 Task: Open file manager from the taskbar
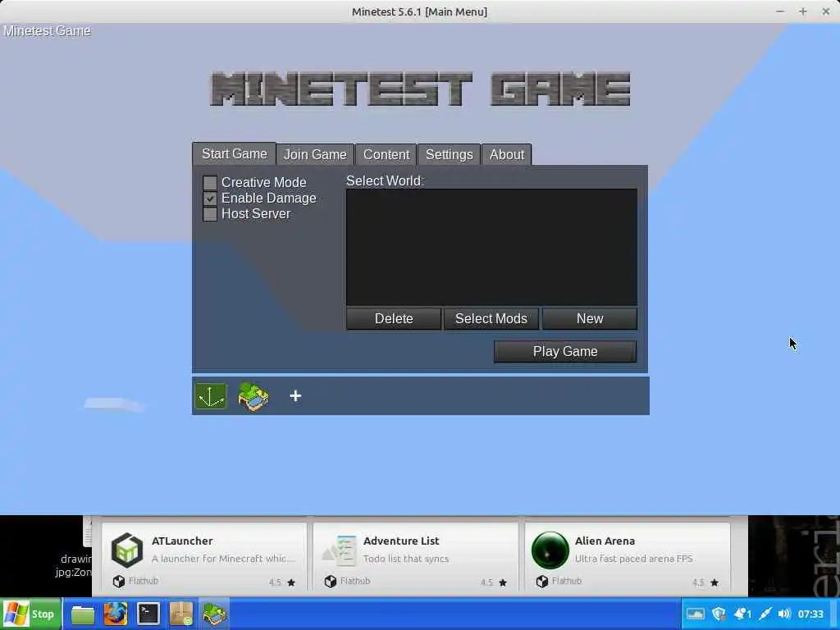click(83, 614)
